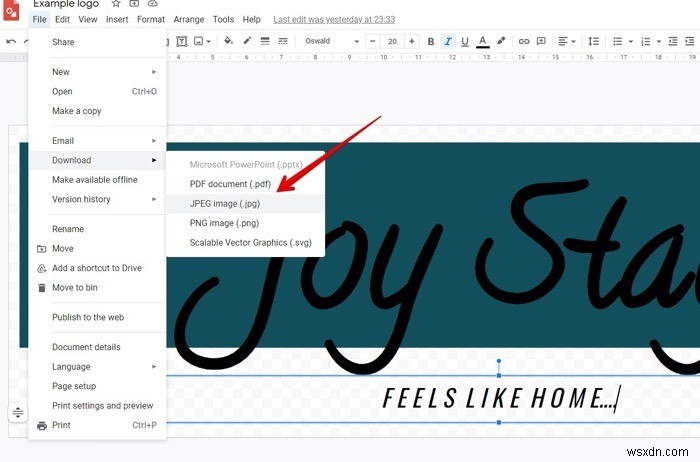Viewport: 700px width, 462px height.
Task: Click the move to folder icon beside title
Action: 134,4
